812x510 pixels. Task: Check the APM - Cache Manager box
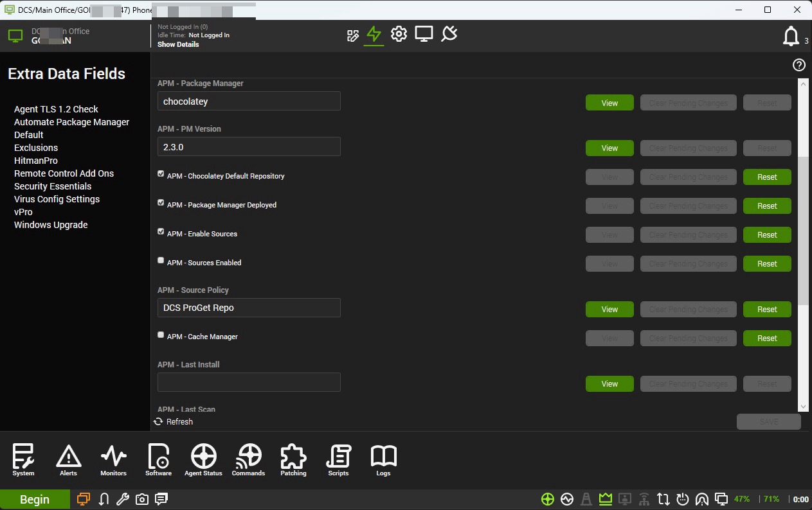click(x=161, y=335)
